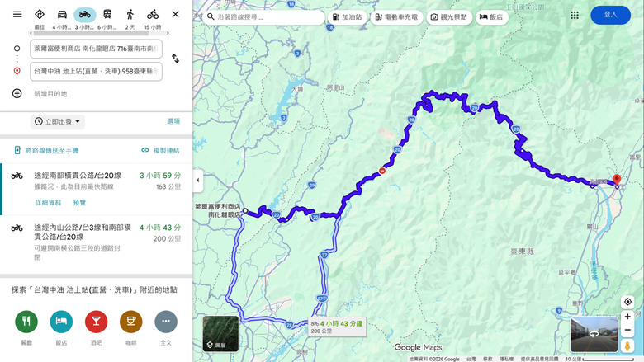Click the red destination pin on map
The width and height of the screenshot is (644, 362).
(x=617, y=181)
